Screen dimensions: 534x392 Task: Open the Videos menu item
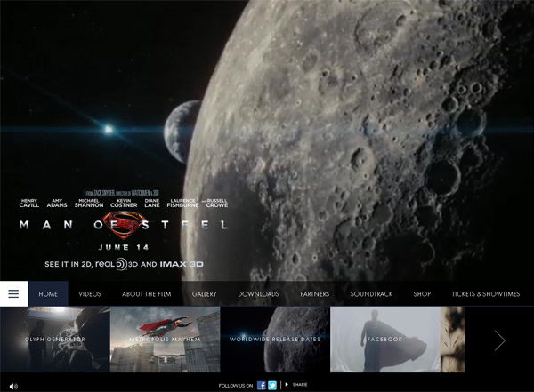pyautogui.click(x=90, y=294)
